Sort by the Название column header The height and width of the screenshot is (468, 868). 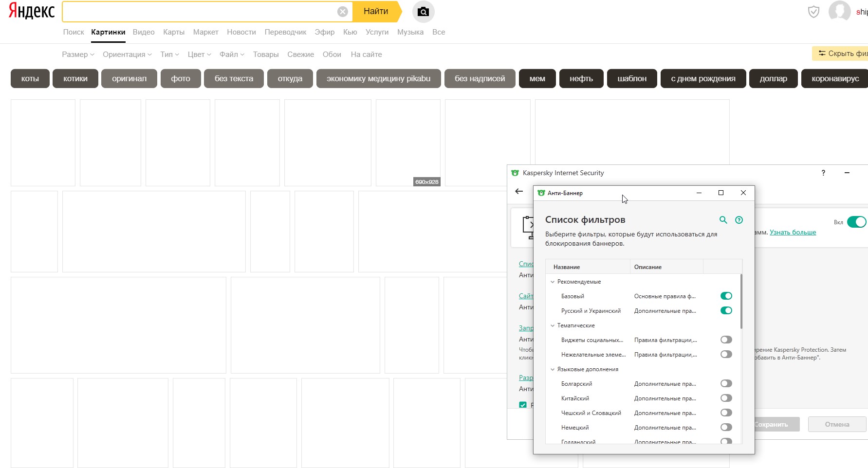(x=588, y=267)
